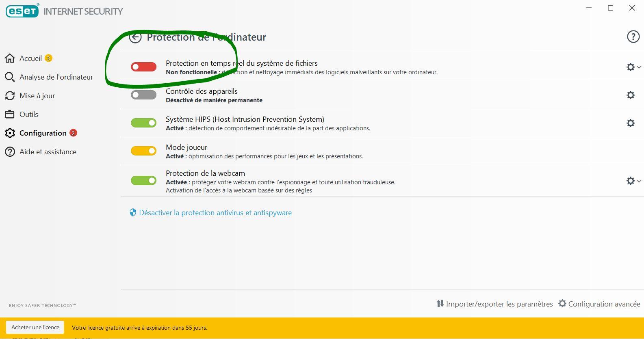
Task: Select the Configuration section
Action: tap(43, 133)
